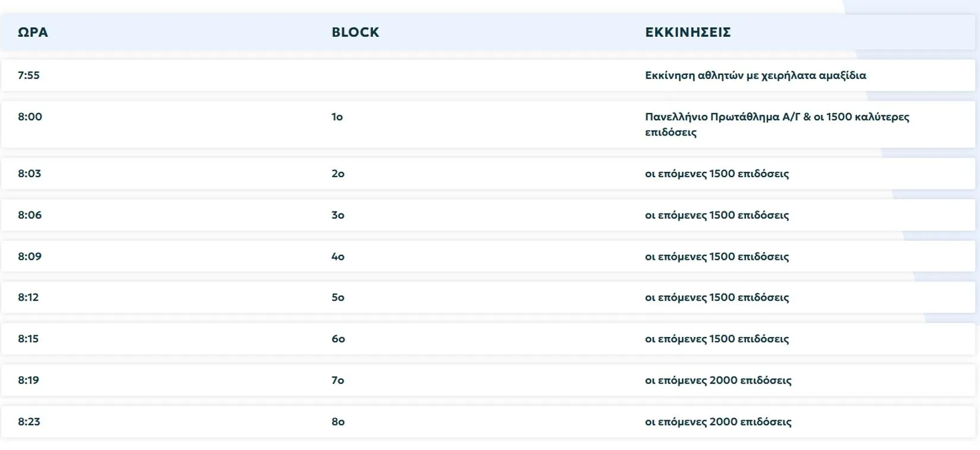Select the 8:00 time cell

point(30,117)
